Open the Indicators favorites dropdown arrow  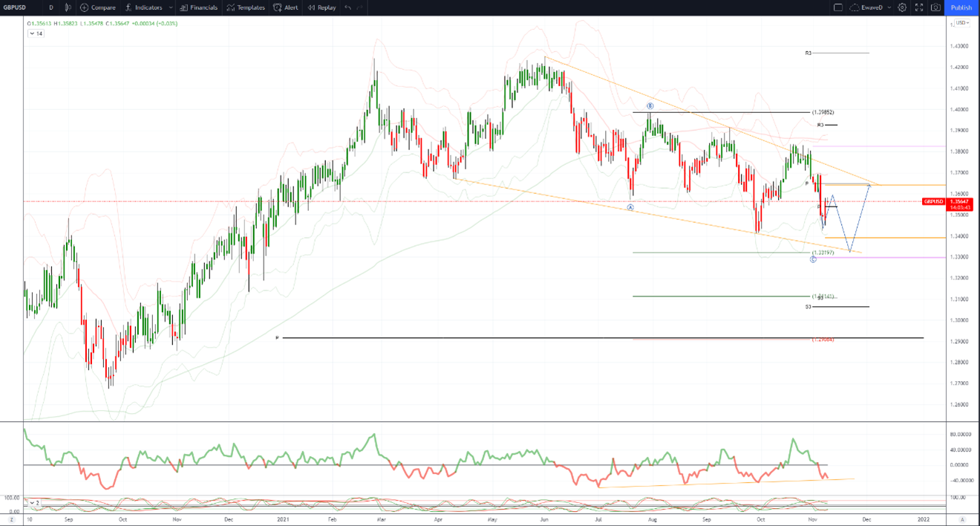[x=171, y=7]
